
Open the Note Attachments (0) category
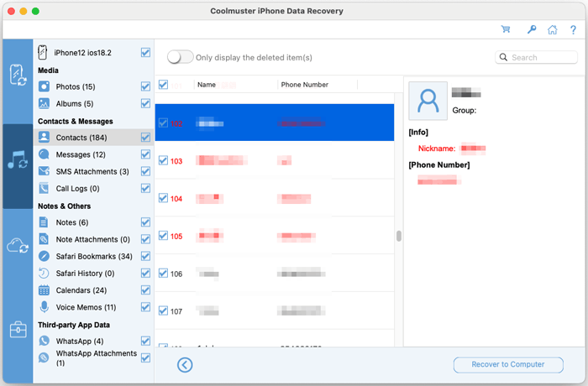click(x=94, y=239)
